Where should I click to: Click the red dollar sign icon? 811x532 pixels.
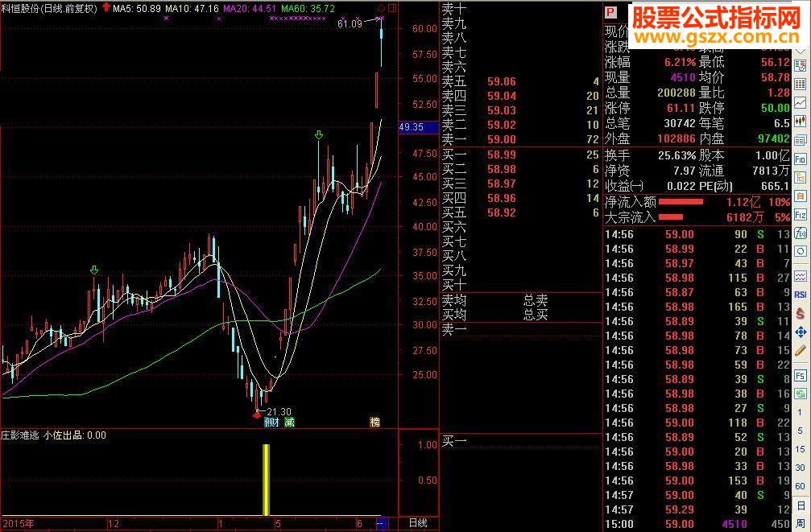point(801,313)
